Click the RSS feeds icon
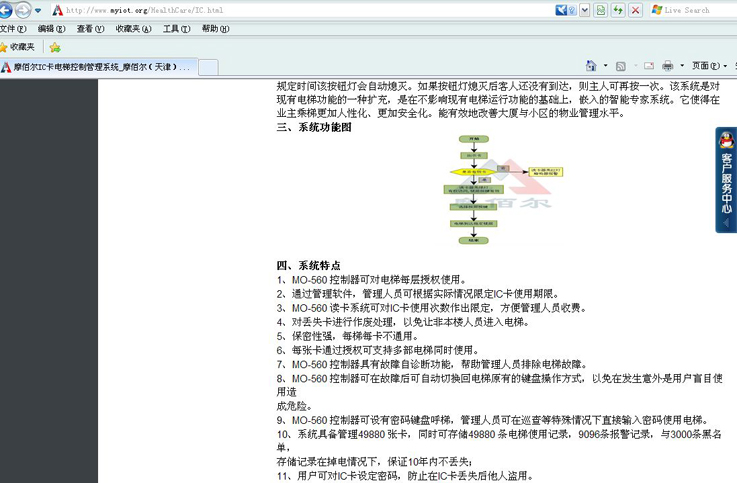The width and height of the screenshot is (737, 483). 620,66
